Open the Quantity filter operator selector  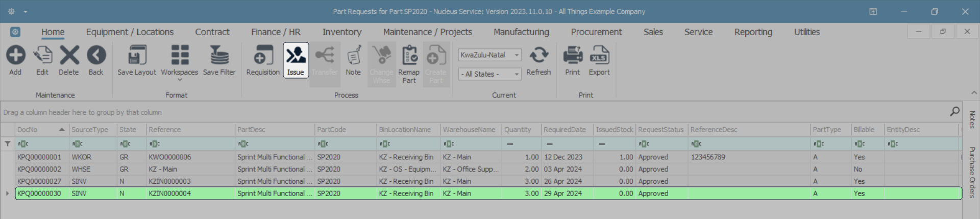(x=510, y=144)
